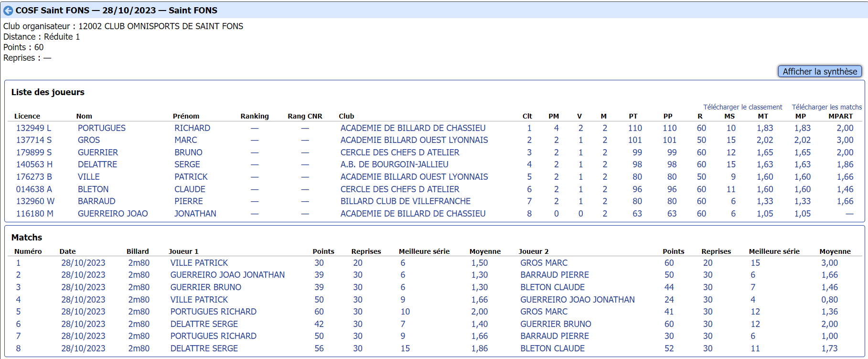Click prénom JONATHAN
Image resolution: width=868 pixels, height=359 pixels.
click(x=195, y=214)
